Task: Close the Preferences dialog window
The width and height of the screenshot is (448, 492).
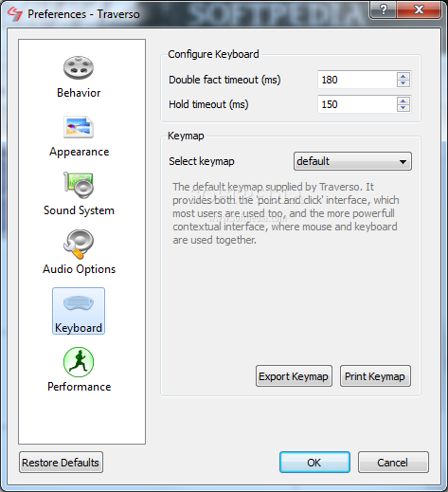Action: click(419, 9)
